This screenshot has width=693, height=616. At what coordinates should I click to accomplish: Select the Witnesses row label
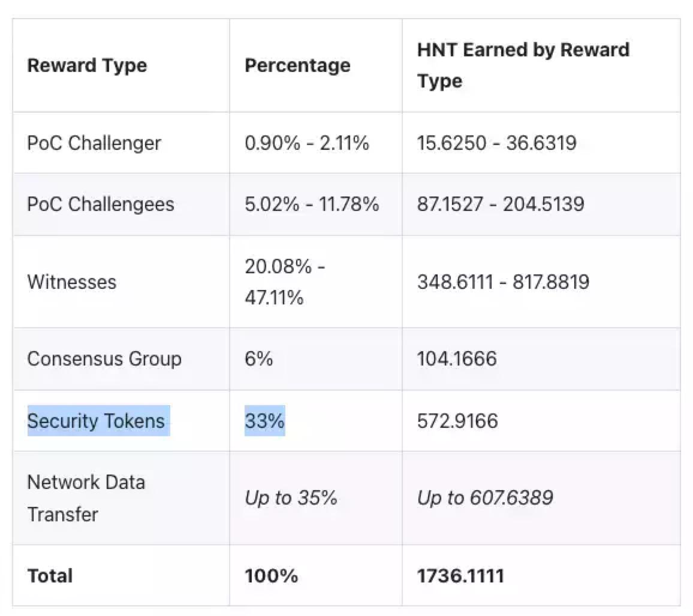pyautogui.click(x=71, y=282)
